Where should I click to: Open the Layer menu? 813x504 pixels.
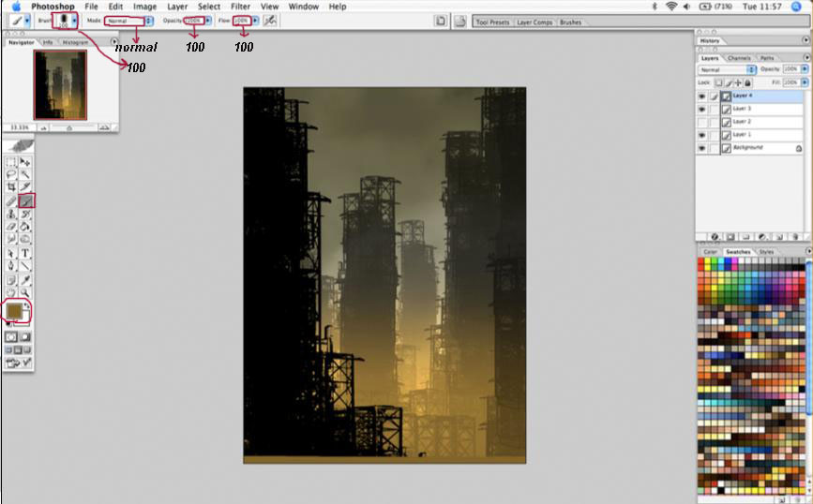(x=177, y=7)
